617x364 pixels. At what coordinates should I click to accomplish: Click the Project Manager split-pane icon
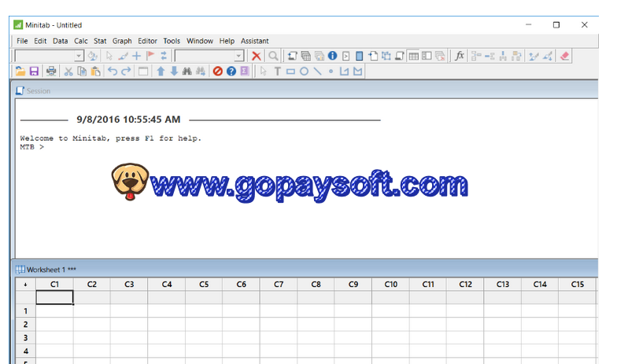click(x=427, y=56)
